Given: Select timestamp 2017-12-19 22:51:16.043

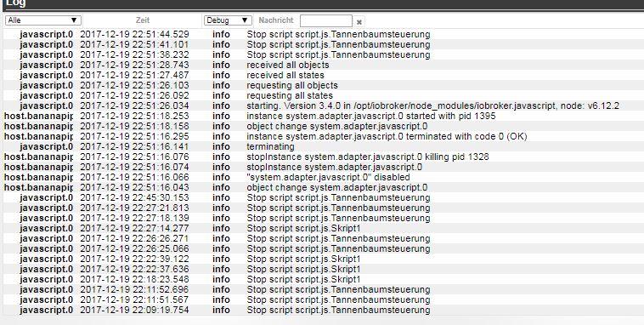Looking at the screenshot, I should 134,187.
